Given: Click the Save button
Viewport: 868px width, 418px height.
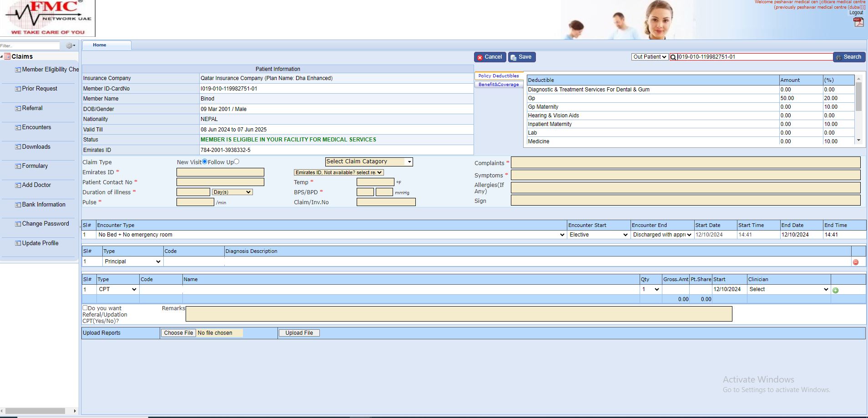Looking at the screenshot, I should coord(521,57).
